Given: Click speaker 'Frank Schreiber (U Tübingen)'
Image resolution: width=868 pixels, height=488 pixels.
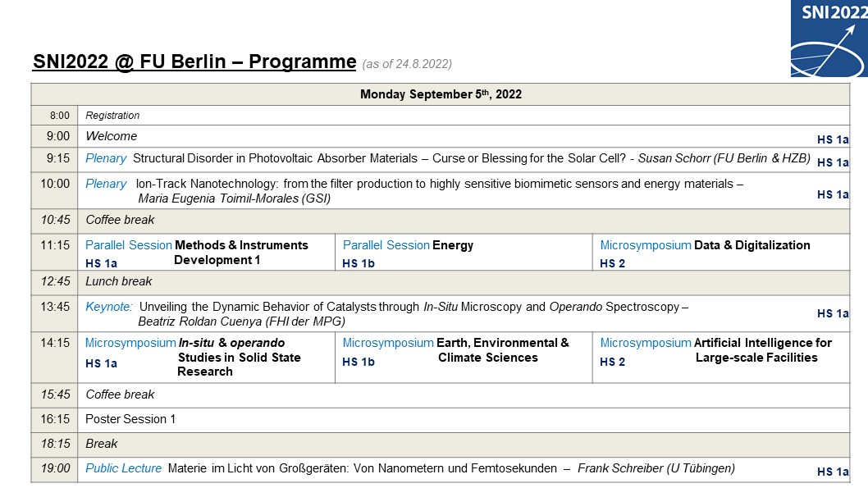Looking at the screenshot, I should 656,468.
